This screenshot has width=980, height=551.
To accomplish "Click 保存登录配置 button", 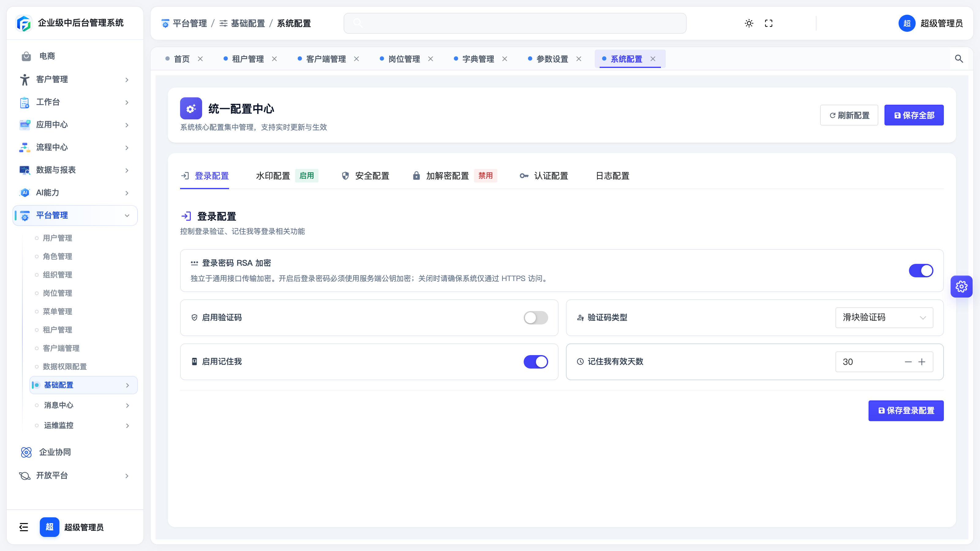I will (906, 410).
